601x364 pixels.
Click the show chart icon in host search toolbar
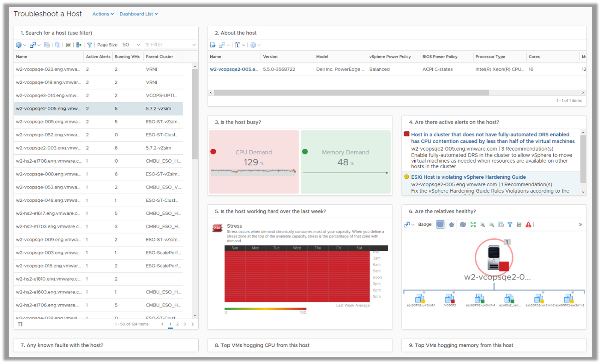(x=68, y=45)
